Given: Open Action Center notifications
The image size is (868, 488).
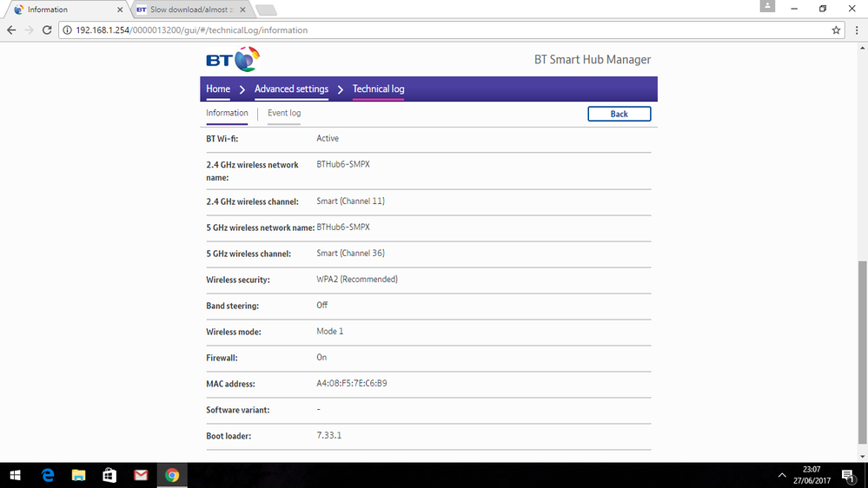Looking at the screenshot, I should click(848, 475).
